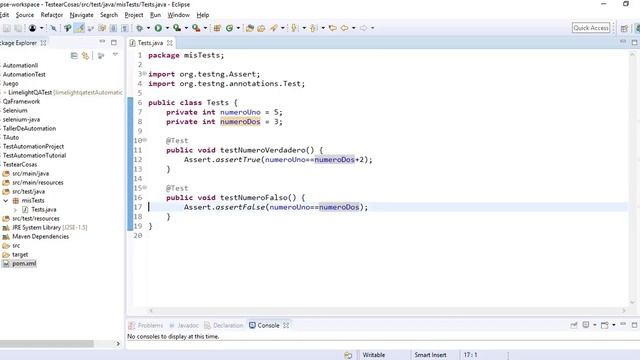The image size is (640, 360).
Task: Click the Debug bug icon in toolbar
Action: [140, 28]
